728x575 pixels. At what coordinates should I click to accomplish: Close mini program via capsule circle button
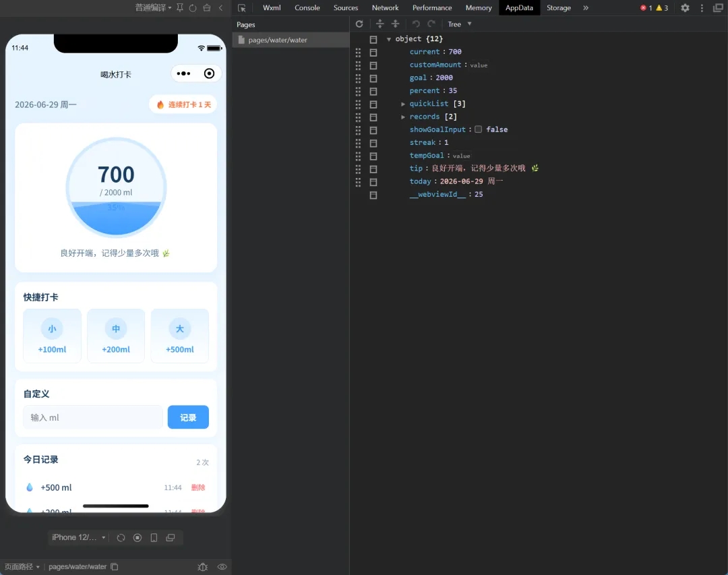click(x=209, y=73)
